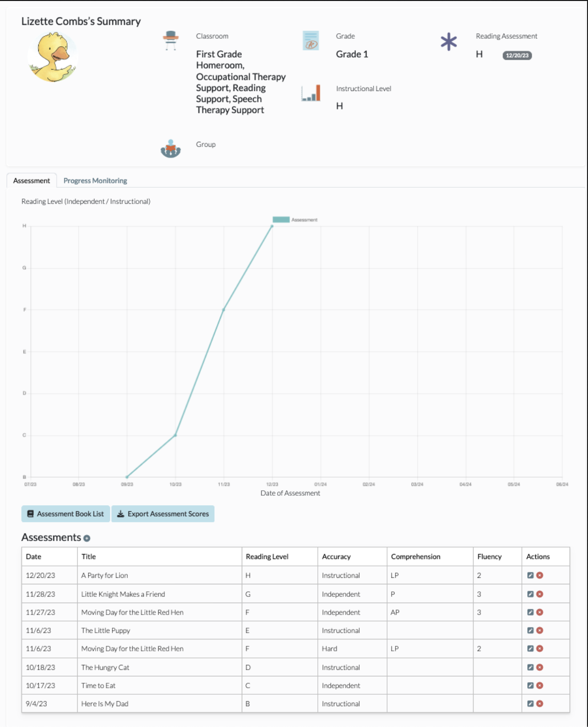The height and width of the screenshot is (727, 588).
Task: Click the Reading Assessment asterisk icon
Action: [449, 42]
